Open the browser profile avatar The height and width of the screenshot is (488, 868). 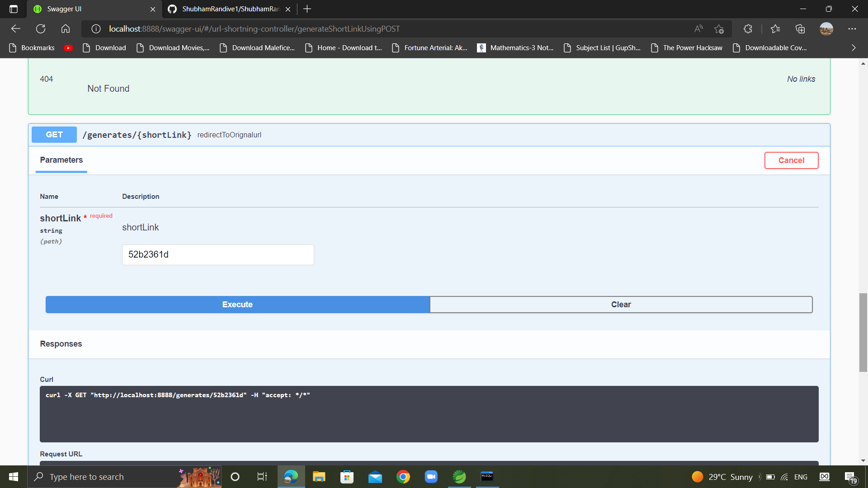[x=826, y=28]
